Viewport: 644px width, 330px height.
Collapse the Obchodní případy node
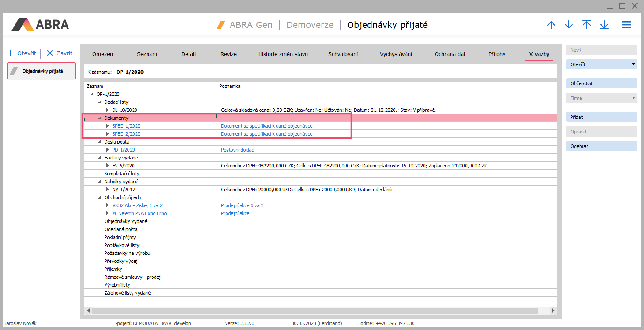coord(99,197)
